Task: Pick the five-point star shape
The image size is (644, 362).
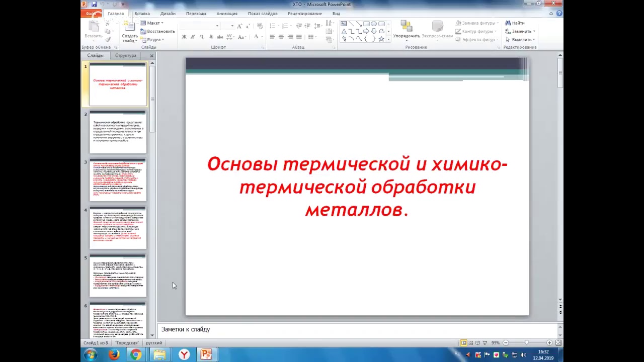Action: coord(381,39)
